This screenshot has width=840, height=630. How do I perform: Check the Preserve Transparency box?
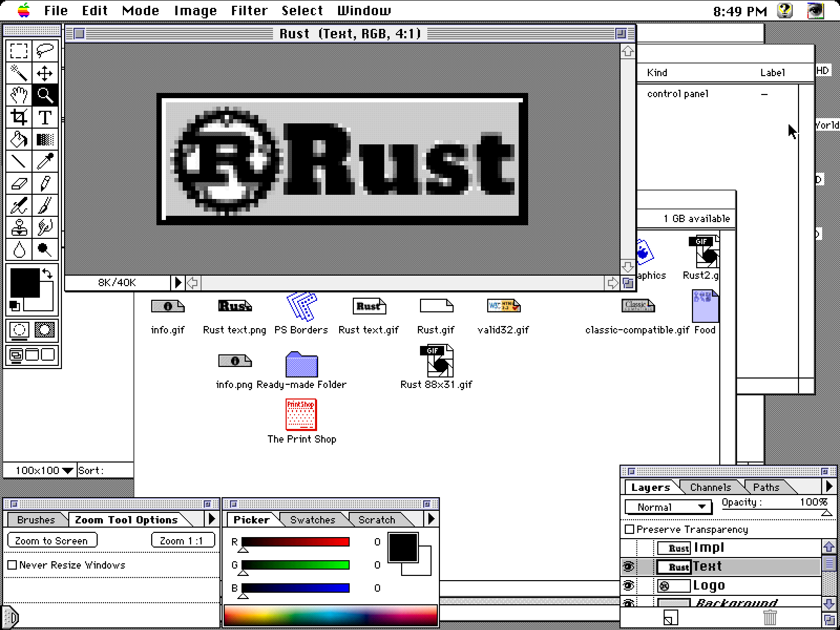tap(630, 529)
